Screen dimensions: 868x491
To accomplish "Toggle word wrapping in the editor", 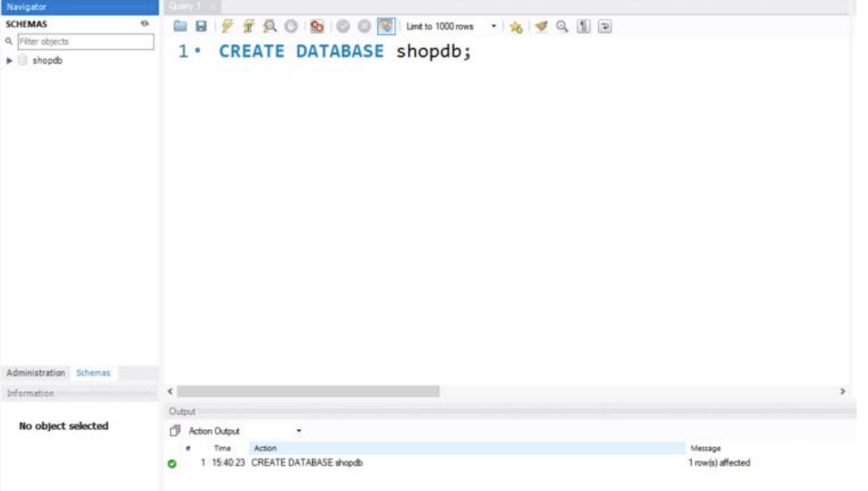I will 605,26.
